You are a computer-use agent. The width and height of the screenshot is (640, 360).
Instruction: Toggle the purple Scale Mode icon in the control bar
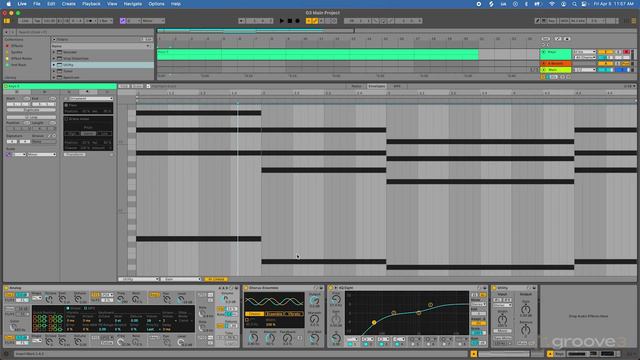point(122,21)
